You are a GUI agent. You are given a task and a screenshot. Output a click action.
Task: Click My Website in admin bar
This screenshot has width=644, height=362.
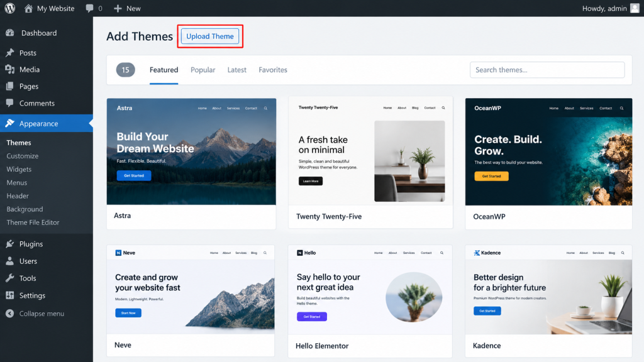(55, 8)
